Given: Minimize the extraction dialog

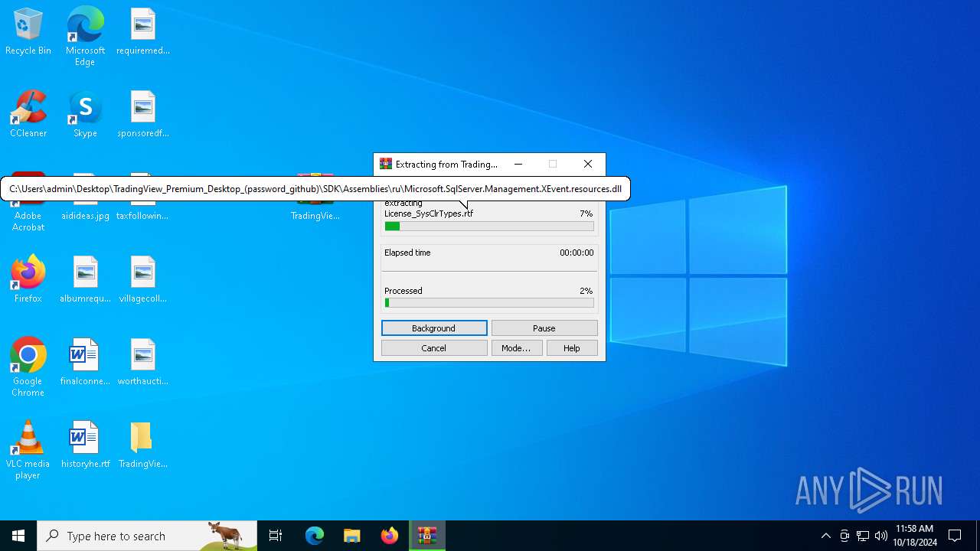Looking at the screenshot, I should (x=518, y=164).
